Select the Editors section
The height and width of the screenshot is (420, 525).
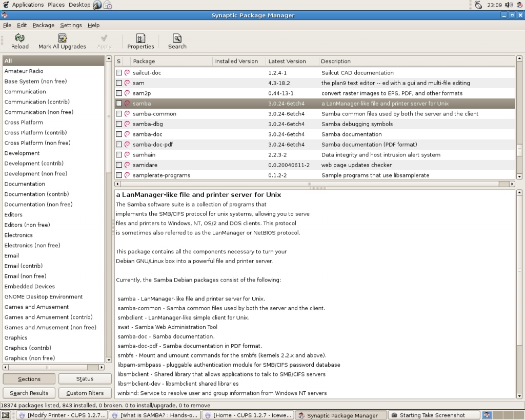tap(53, 215)
